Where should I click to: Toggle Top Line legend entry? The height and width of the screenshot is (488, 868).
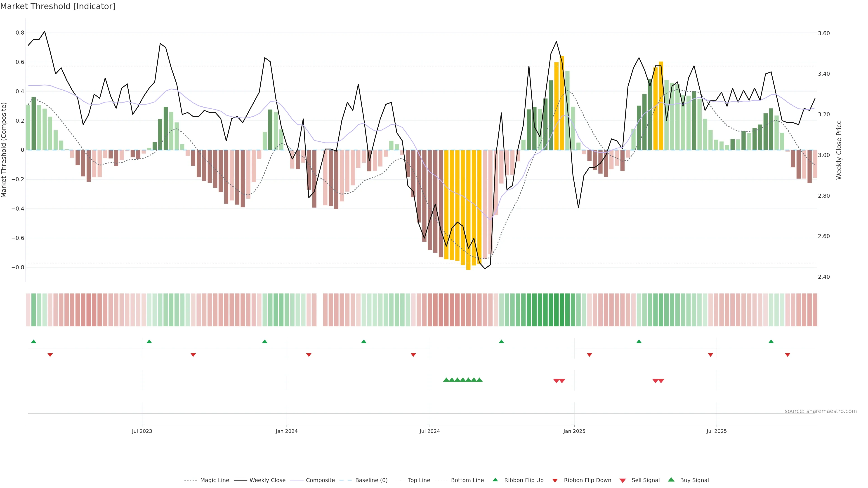pyautogui.click(x=419, y=480)
